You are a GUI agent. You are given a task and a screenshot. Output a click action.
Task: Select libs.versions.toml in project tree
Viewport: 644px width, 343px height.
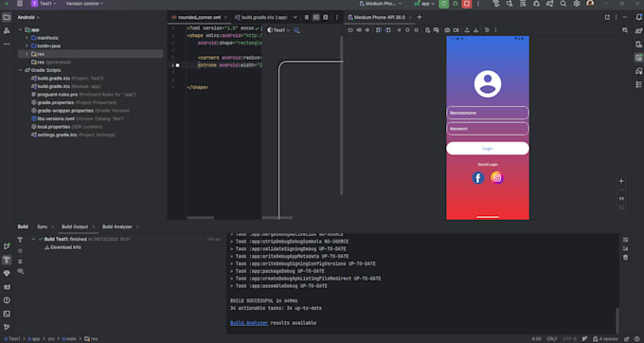(78, 118)
